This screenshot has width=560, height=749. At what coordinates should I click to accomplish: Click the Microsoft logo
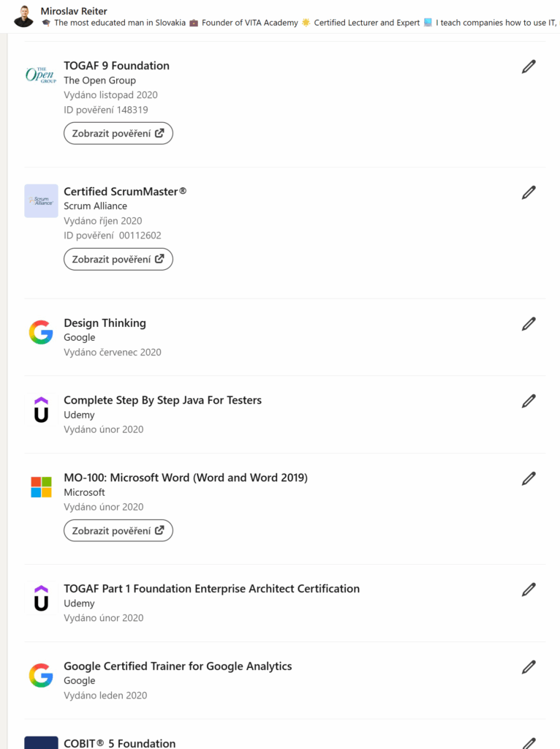tap(41, 487)
